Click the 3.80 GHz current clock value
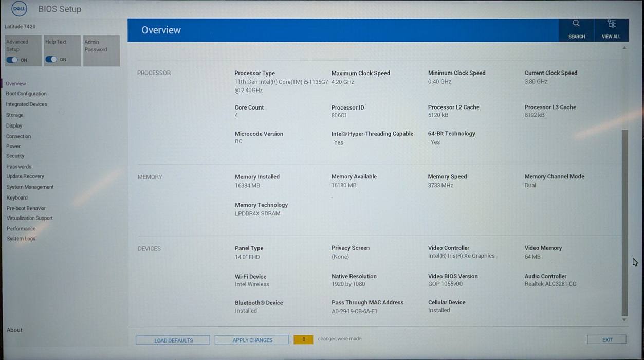Image resolution: width=644 pixels, height=360 pixels. [x=536, y=82]
